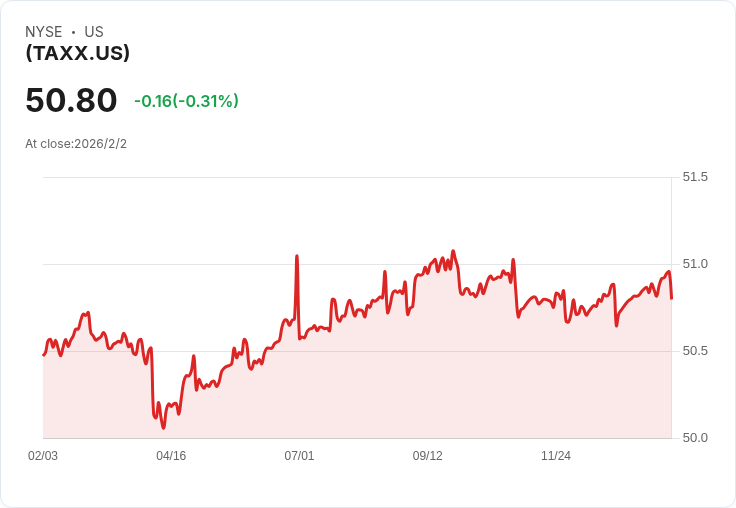Click the right end of the price line
This screenshot has height=508, width=736.
coord(672,297)
